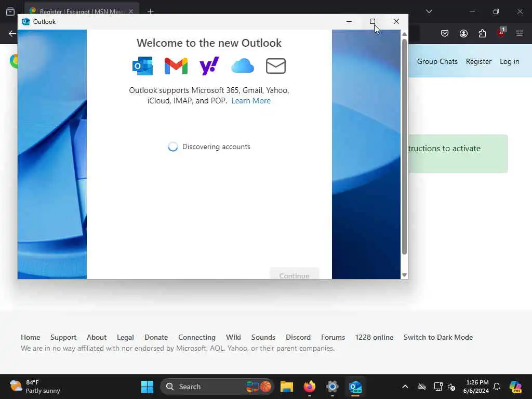Open the Register link on the website
Viewport: 532px width, 399px height.
[478, 61]
